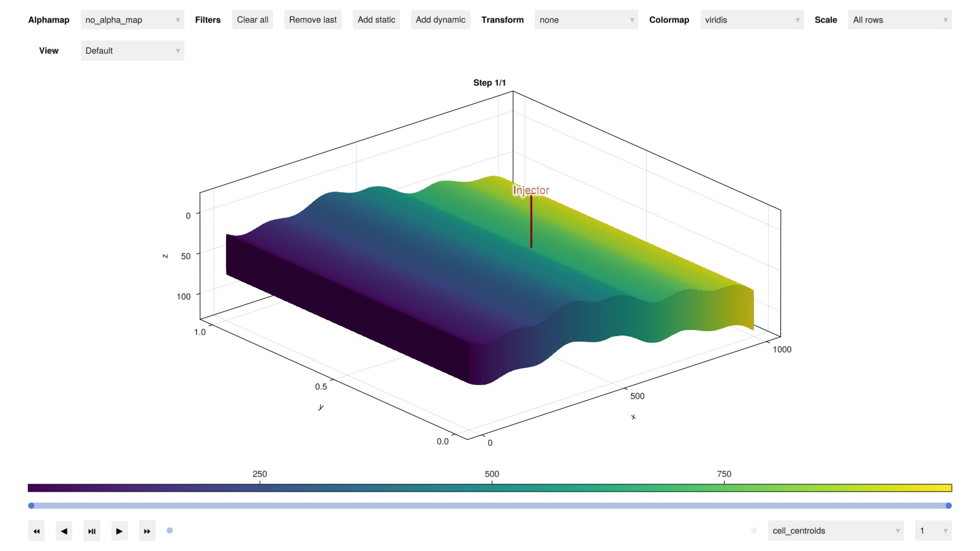Advance one step with the forward arrow

click(119, 531)
